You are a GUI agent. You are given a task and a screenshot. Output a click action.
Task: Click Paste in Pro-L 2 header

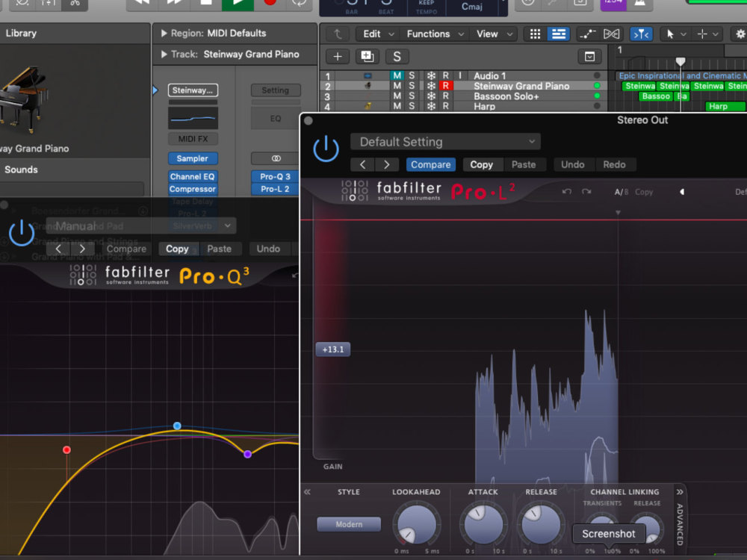point(524,164)
